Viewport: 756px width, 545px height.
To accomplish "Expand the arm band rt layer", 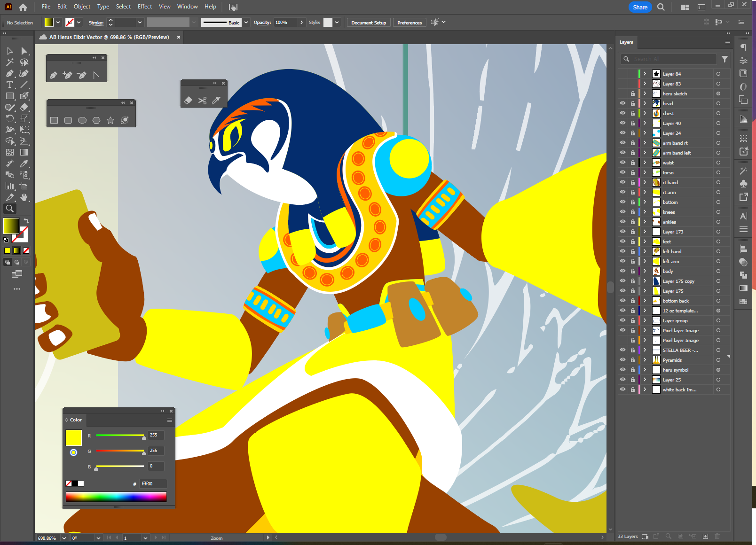I will coord(645,143).
